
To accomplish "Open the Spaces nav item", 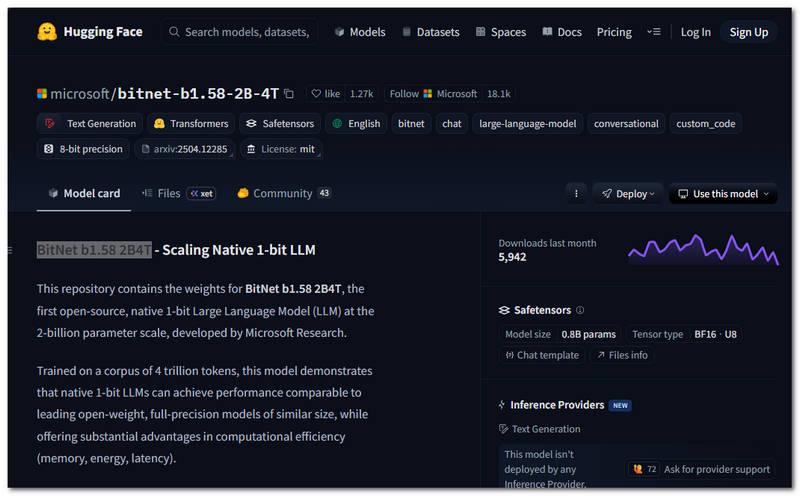I will (x=501, y=32).
